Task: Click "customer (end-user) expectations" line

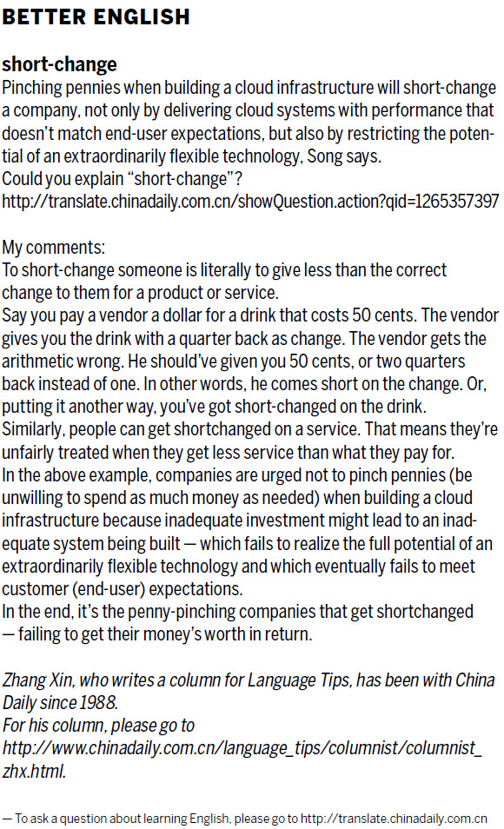Action: click(x=123, y=589)
